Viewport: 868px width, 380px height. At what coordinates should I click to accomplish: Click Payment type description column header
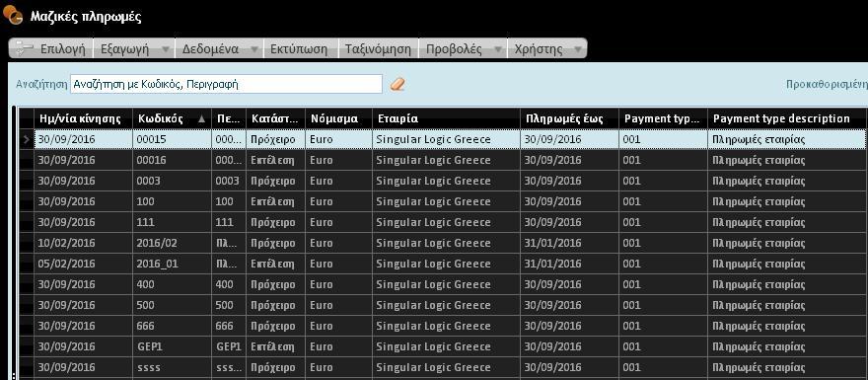point(786,118)
